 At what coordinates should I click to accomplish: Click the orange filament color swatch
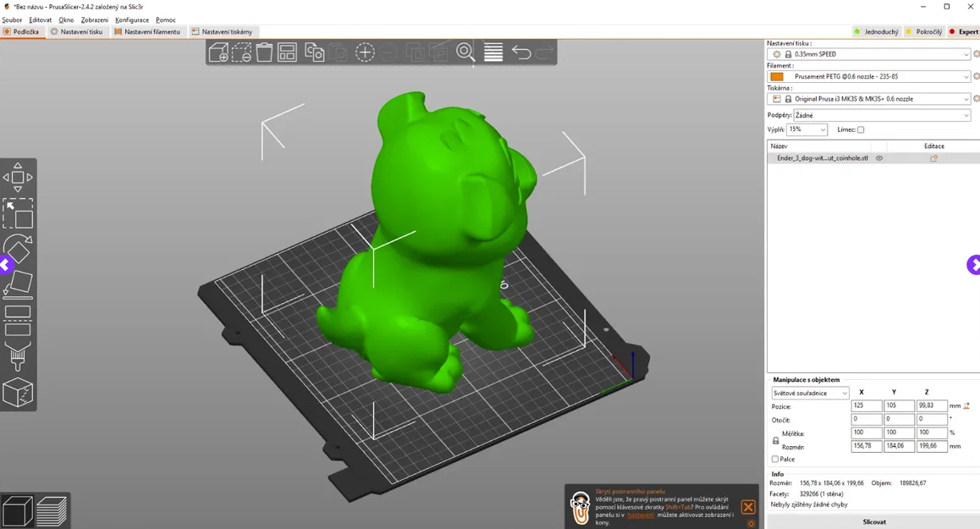pyautogui.click(x=777, y=76)
